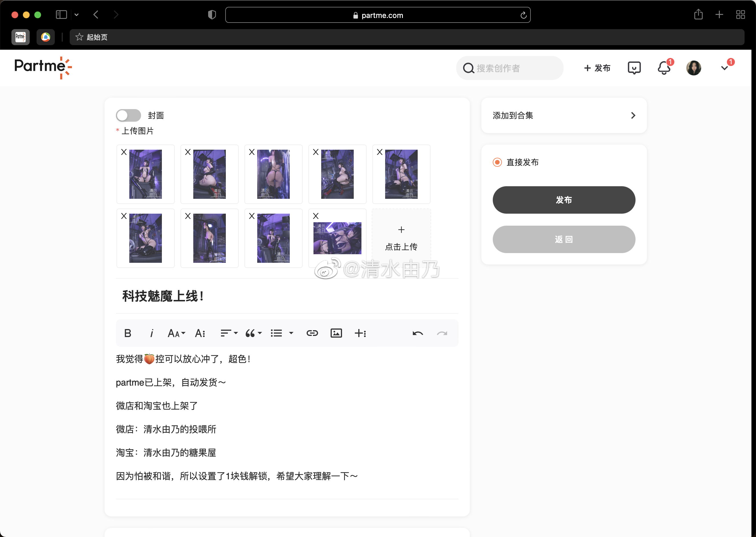Remove the fifth uploaded image in the top row
This screenshot has width=756, height=537.
pyautogui.click(x=380, y=152)
